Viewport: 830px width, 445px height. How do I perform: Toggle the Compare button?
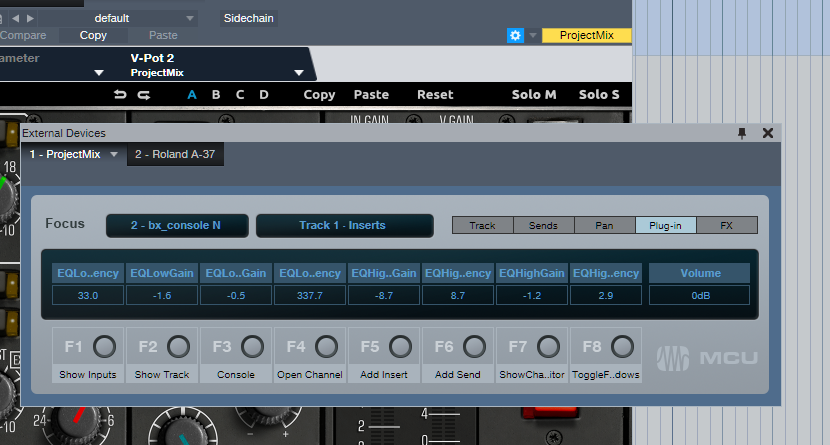point(23,35)
